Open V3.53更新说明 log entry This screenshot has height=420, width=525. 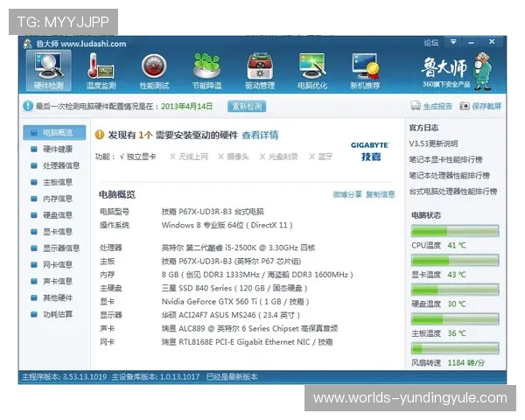(x=433, y=143)
